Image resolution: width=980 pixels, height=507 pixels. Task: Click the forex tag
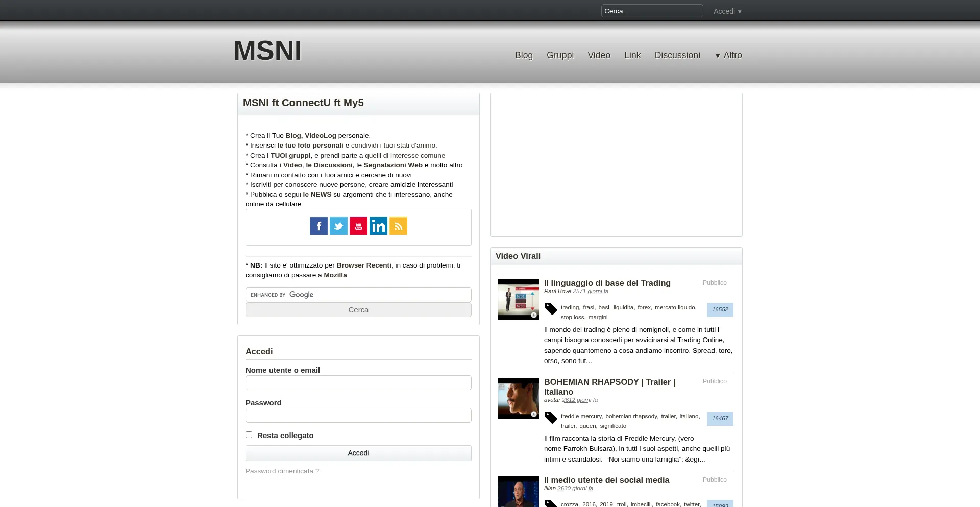coord(644,307)
